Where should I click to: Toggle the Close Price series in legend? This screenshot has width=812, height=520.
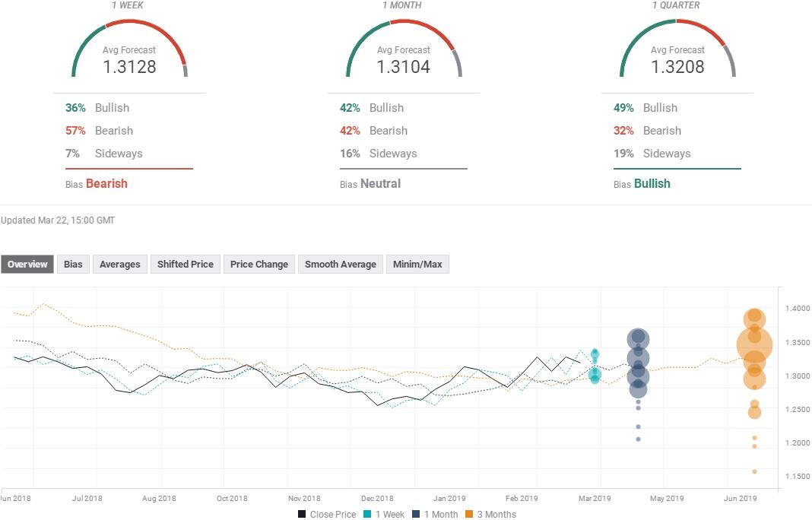(326, 515)
